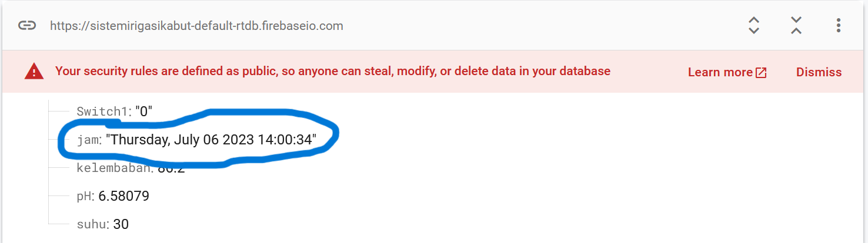The height and width of the screenshot is (243, 868).
Task: Select the jam key
Action: click(88, 140)
